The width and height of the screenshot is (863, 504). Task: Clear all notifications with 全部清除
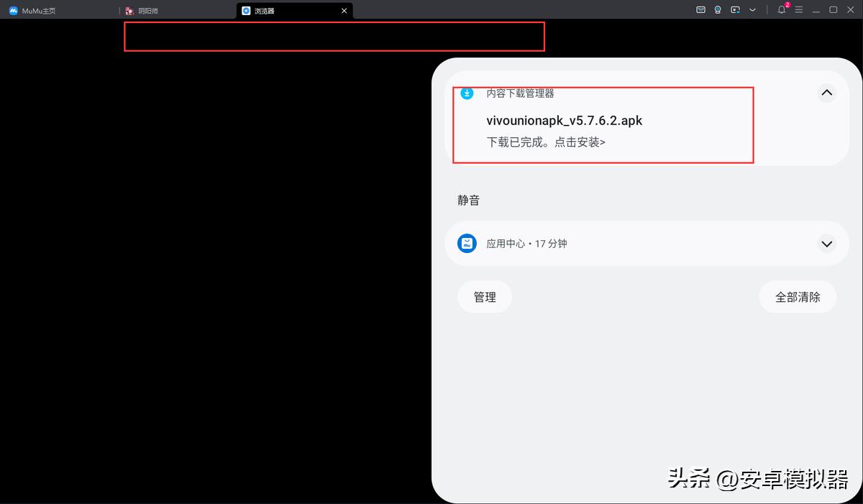tap(798, 296)
